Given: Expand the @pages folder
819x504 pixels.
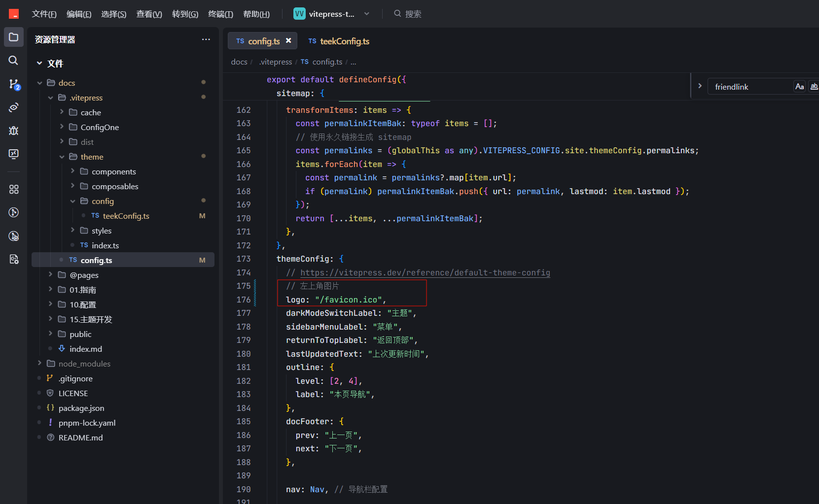Looking at the screenshot, I should coord(50,275).
